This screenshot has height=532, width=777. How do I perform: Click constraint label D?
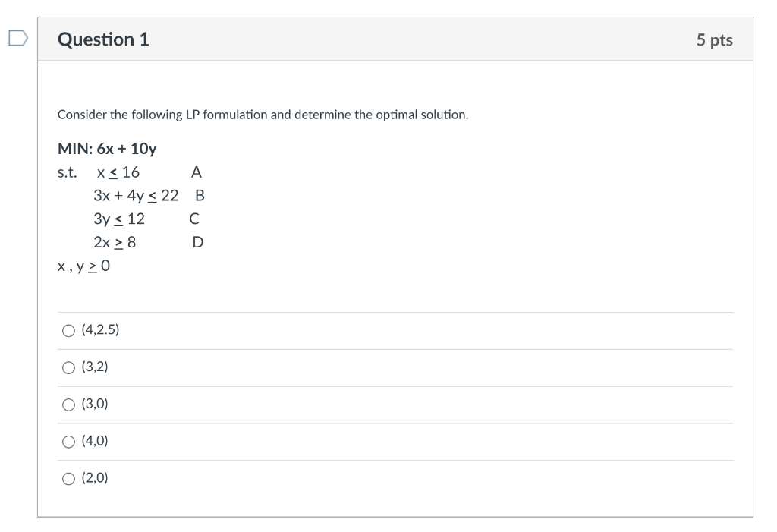(x=197, y=242)
